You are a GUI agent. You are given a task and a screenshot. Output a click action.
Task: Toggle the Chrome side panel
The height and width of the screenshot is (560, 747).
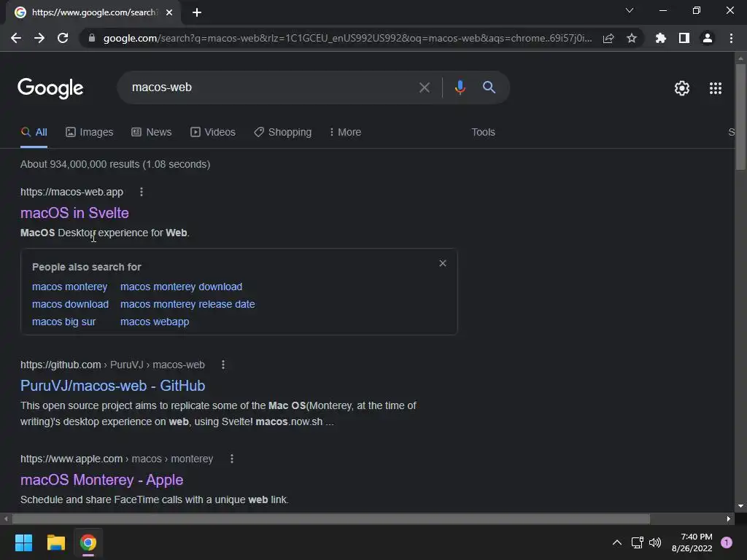[684, 38]
